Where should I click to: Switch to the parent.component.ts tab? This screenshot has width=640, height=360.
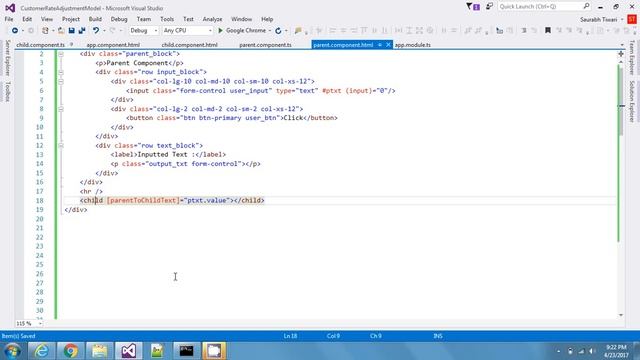(x=265, y=45)
